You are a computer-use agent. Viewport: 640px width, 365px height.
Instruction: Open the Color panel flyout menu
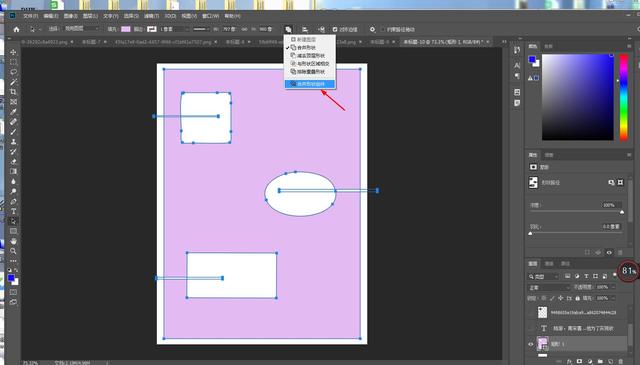tap(629, 47)
